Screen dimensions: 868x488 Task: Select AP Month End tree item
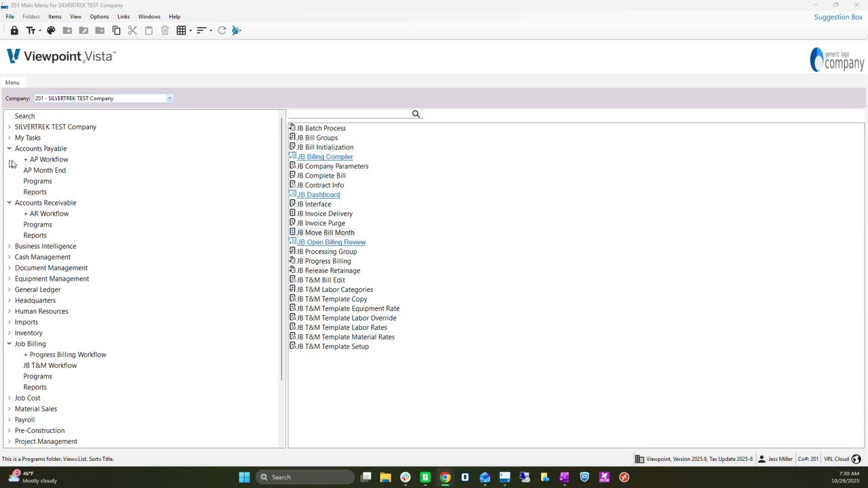point(45,170)
